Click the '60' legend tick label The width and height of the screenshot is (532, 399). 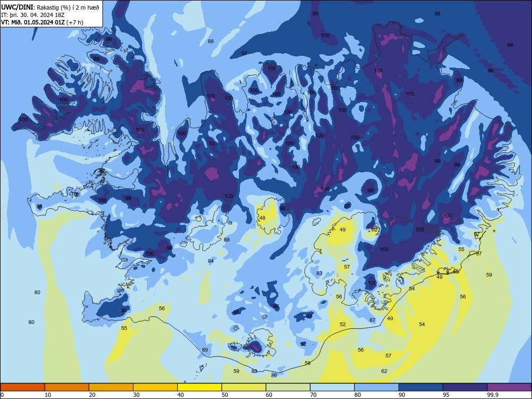[x=269, y=395]
